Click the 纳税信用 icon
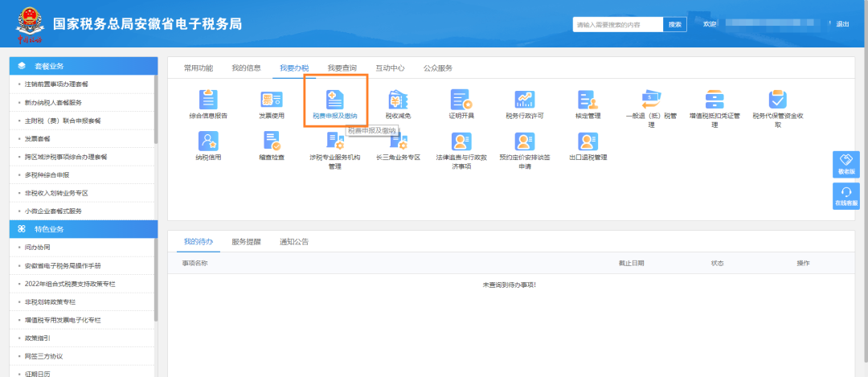 [x=208, y=142]
